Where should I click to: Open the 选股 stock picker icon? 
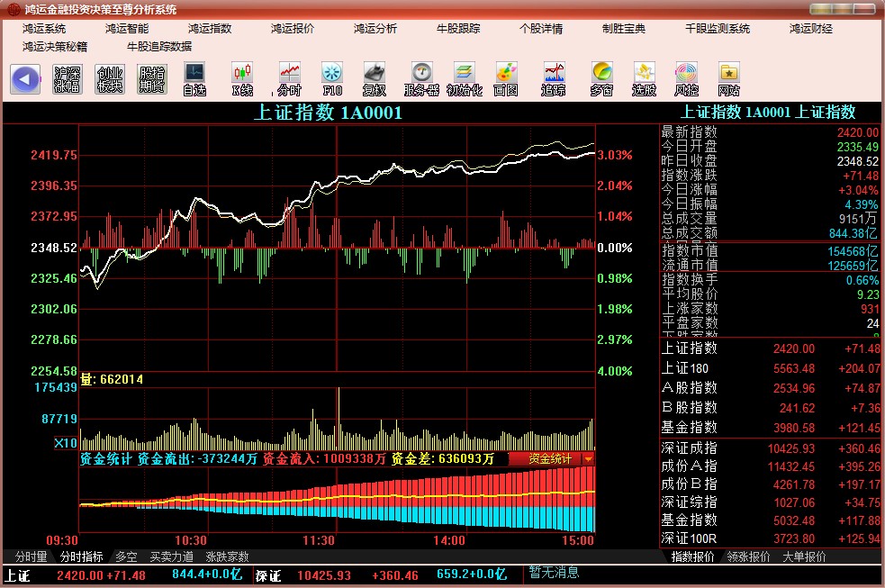[644, 79]
